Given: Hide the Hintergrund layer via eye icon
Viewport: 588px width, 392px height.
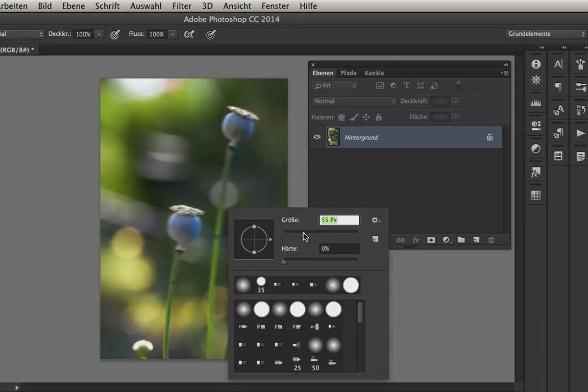Looking at the screenshot, I should click(317, 137).
